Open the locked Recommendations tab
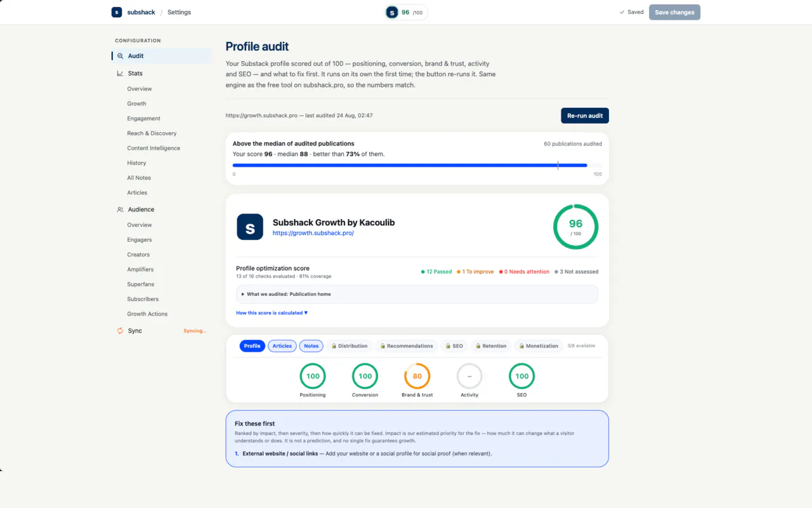 click(406, 346)
